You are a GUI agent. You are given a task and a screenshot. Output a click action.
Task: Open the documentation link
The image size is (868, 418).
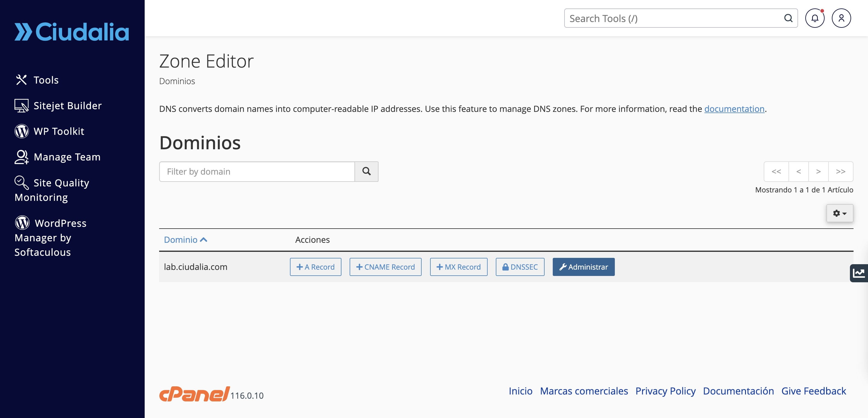[734, 109]
